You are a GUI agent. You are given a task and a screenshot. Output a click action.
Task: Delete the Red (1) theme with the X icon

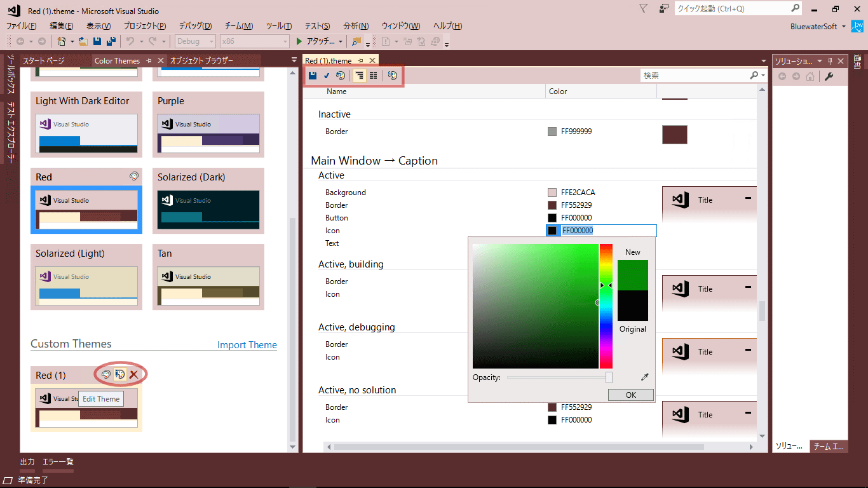tap(134, 374)
